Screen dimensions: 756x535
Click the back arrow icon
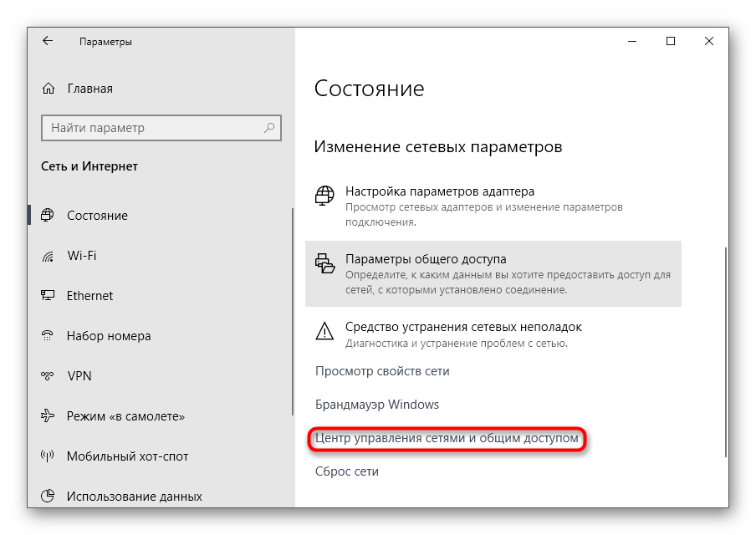[47, 41]
